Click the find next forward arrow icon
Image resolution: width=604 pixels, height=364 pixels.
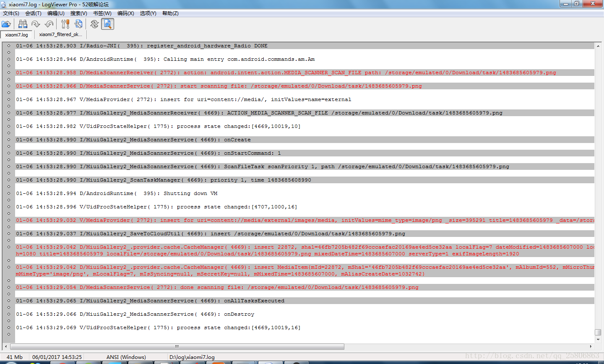[x=36, y=24]
